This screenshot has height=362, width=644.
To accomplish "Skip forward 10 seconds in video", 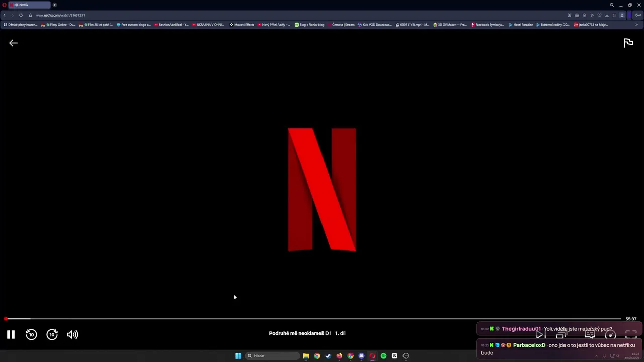I will point(52,334).
